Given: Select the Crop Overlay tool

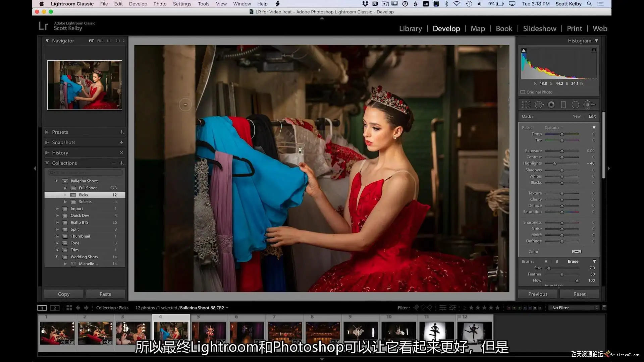Looking at the screenshot, I should tap(526, 105).
